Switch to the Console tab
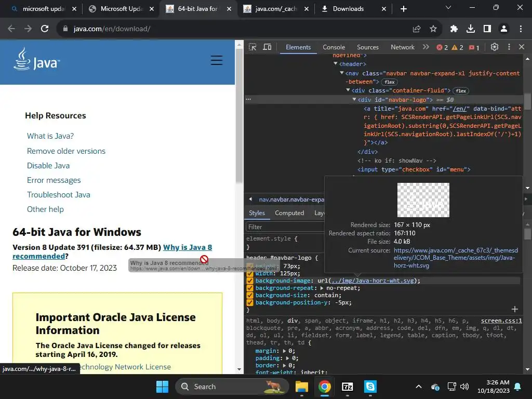The width and height of the screenshot is (532, 399). (x=334, y=47)
